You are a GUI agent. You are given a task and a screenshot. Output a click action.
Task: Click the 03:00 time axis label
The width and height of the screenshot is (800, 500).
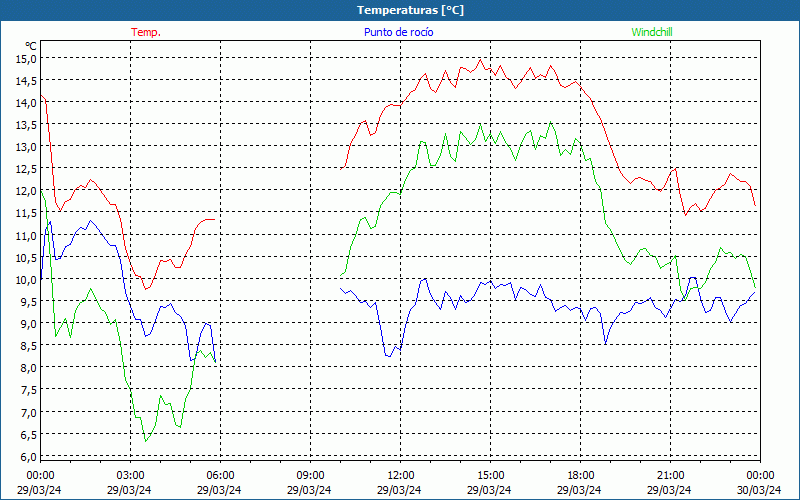coord(131,476)
